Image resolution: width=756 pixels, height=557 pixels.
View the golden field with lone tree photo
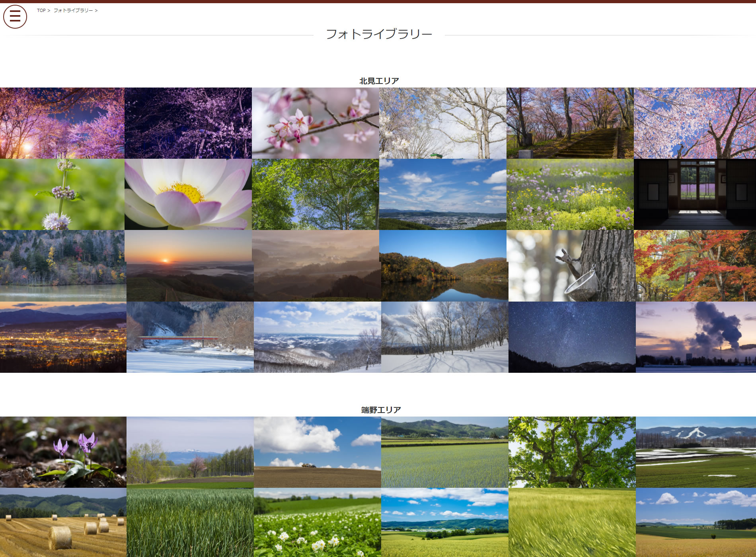point(696,522)
